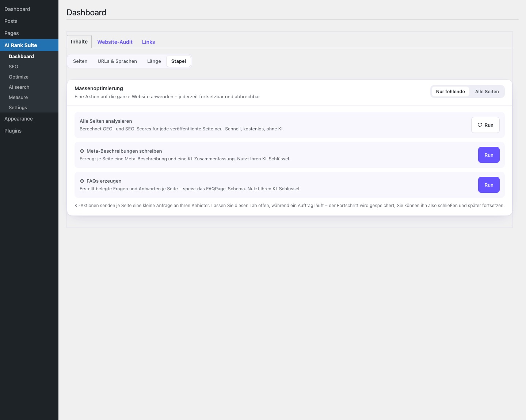Go to the Optimize submenu item
The image size is (526, 420).
coord(29,77)
